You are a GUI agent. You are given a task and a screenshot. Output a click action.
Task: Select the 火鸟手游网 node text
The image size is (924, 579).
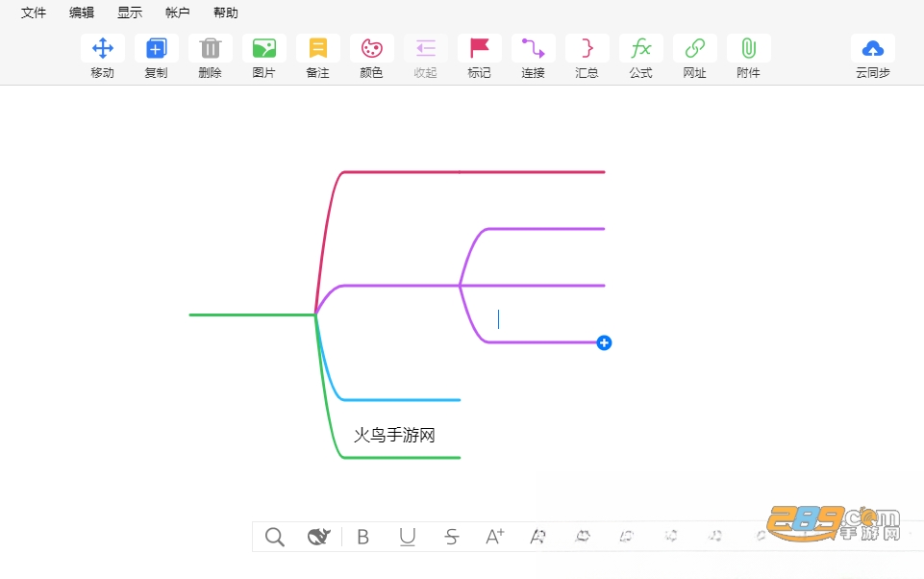click(x=394, y=435)
